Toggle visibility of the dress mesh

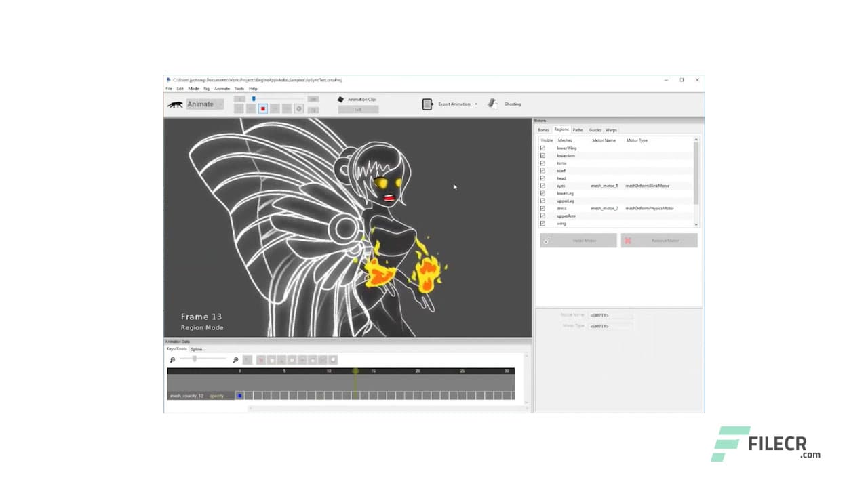543,208
